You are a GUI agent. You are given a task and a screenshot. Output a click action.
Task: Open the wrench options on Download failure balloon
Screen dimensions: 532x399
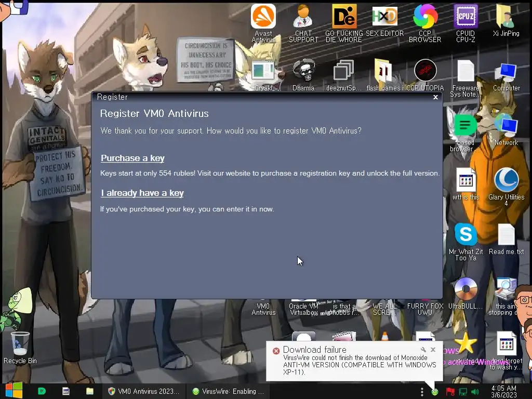point(423,350)
